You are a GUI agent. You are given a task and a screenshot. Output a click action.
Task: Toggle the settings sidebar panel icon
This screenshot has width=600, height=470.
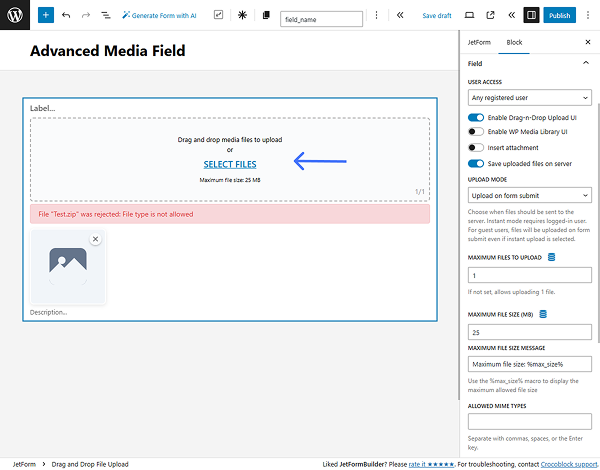click(x=532, y=15)
